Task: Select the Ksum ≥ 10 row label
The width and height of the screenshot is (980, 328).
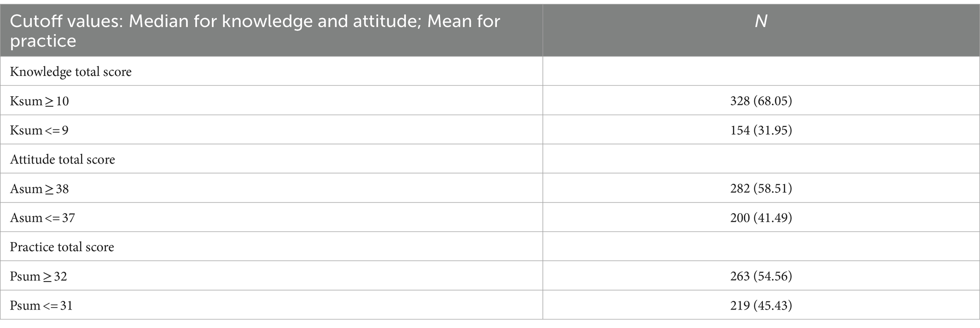Action: tap(39, 101)
